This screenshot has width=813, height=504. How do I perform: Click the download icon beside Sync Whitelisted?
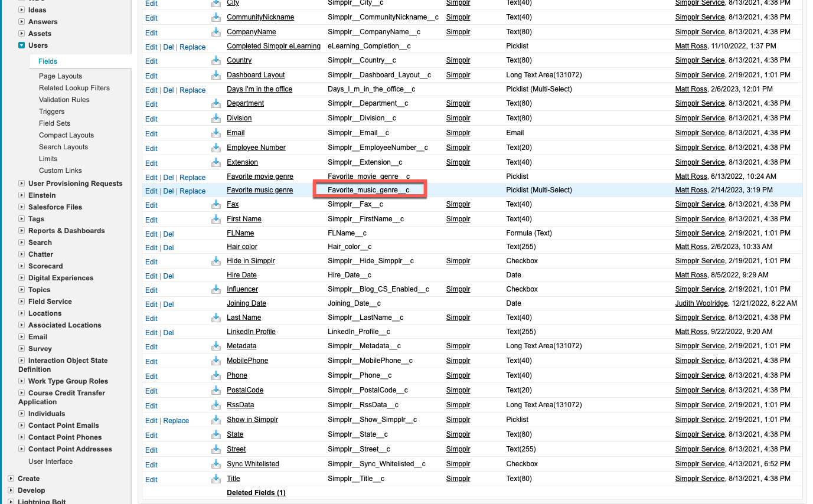point(216,463)
